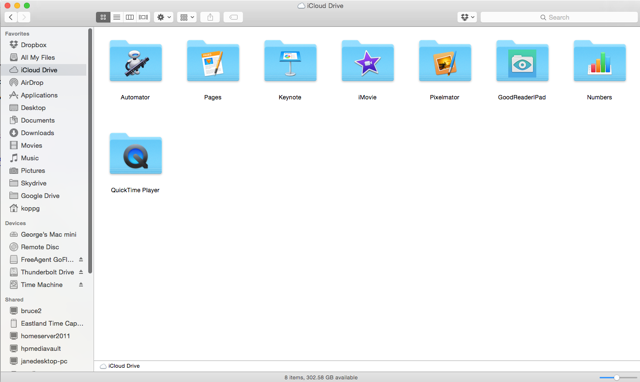Eject the FreeAgent GoFl... drive

click(81, 260)
